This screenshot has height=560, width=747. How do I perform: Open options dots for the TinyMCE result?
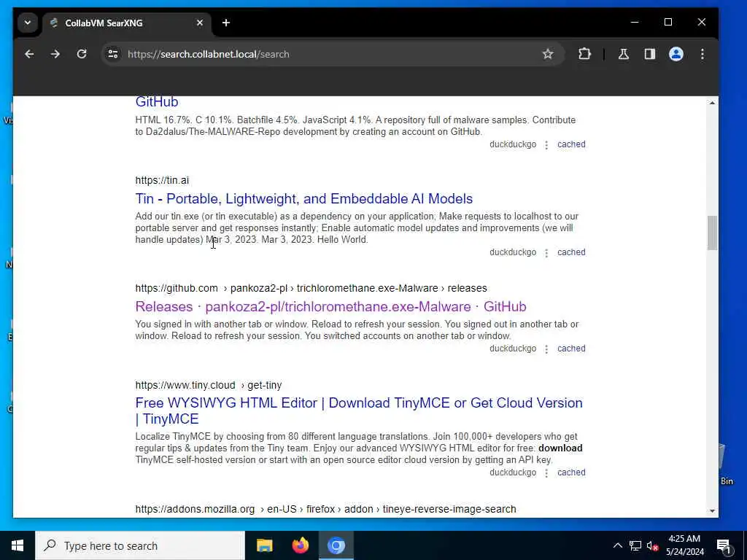(x=546, y=472)
